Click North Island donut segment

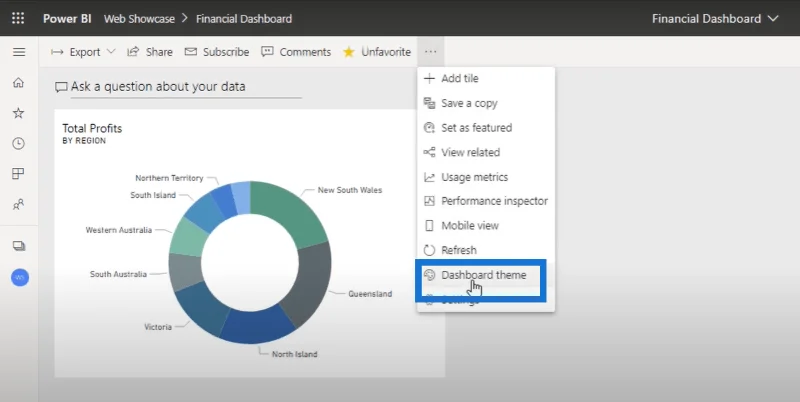(x=255, y=324)
